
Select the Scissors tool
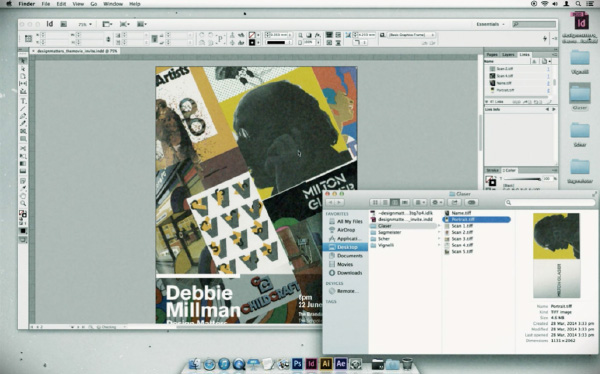pyautogui.click(x=23, y=148)
